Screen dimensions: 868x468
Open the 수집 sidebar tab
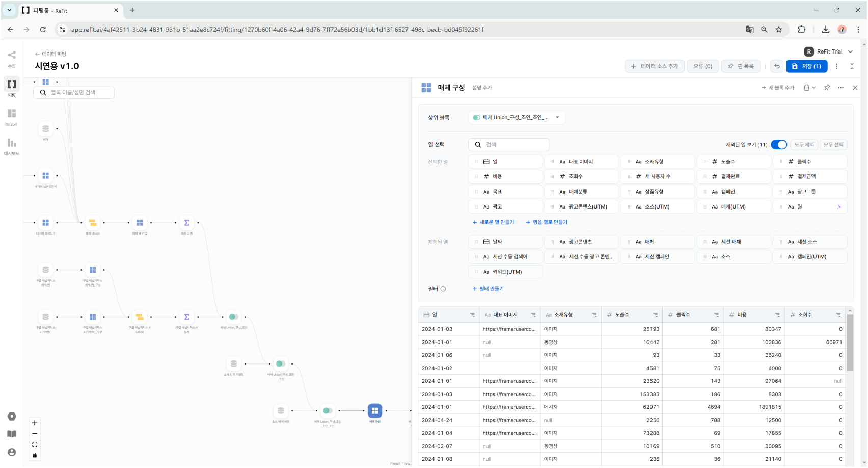[x=12, y=58]
